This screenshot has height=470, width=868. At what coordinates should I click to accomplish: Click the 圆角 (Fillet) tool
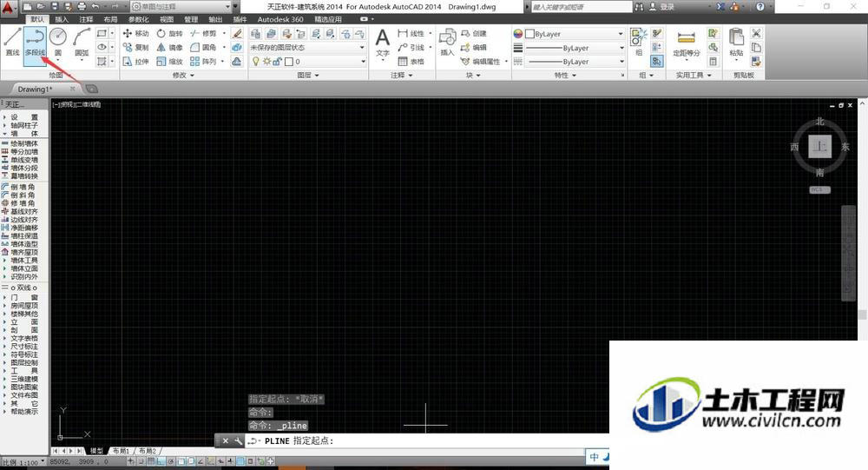(203, 47)
